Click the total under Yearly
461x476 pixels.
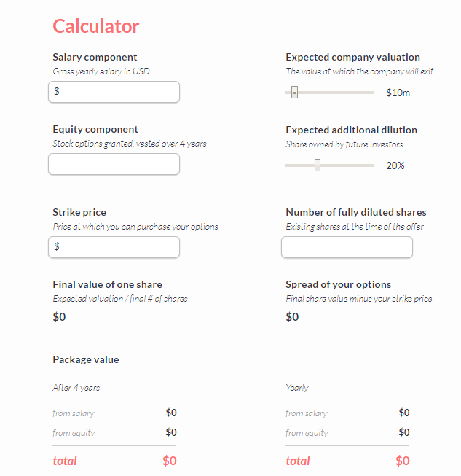298,461
